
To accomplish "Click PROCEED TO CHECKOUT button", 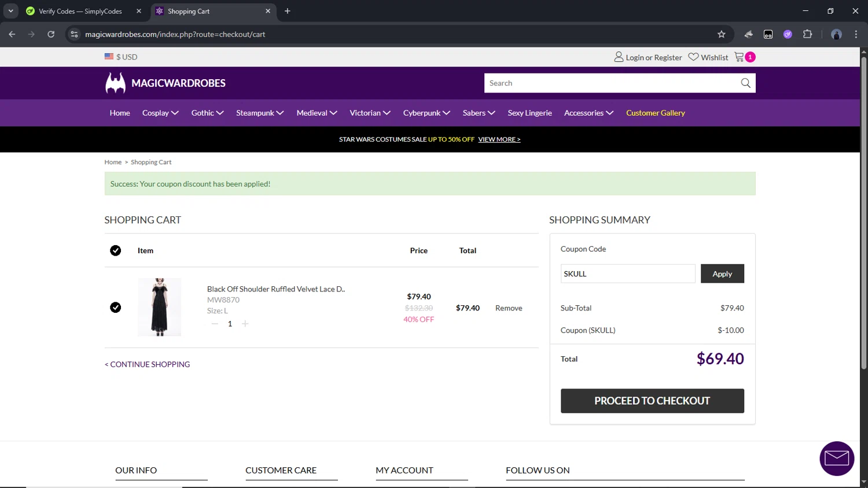I will pos(652,401).
